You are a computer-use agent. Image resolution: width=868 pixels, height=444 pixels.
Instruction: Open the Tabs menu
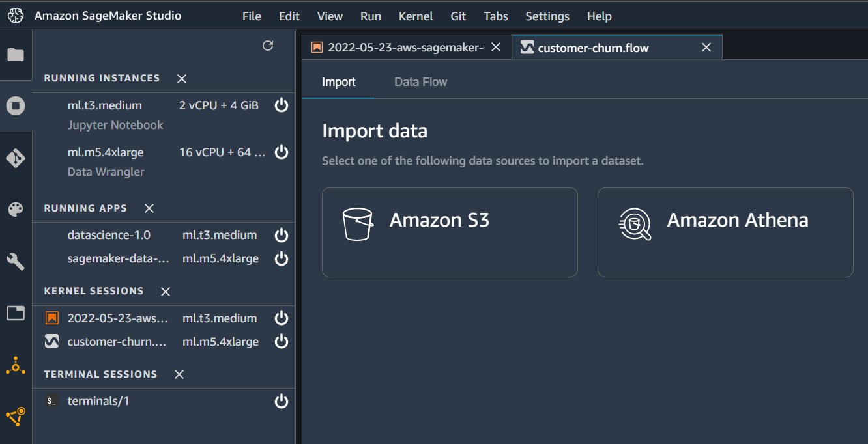coord(496,16)
